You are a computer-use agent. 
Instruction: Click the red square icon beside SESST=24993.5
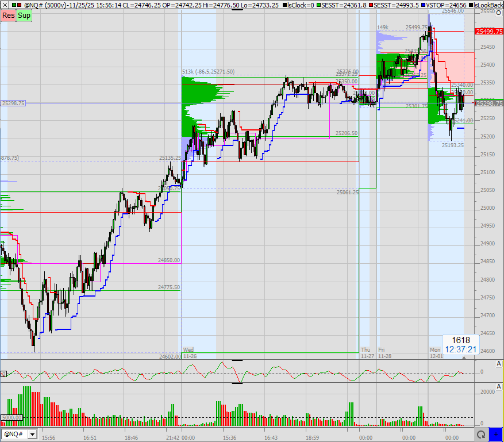(370, 4)
